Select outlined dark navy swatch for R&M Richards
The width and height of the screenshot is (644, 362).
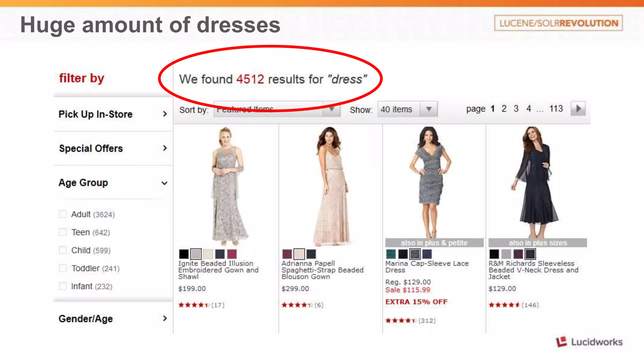tap(530, 254)
